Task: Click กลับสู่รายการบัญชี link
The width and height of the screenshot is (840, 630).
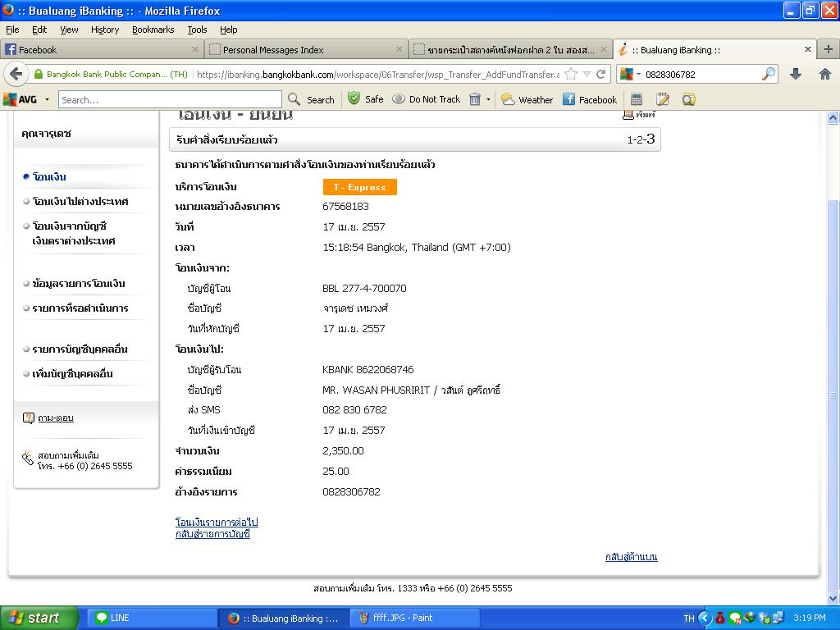Action: (x=212, y=533)
